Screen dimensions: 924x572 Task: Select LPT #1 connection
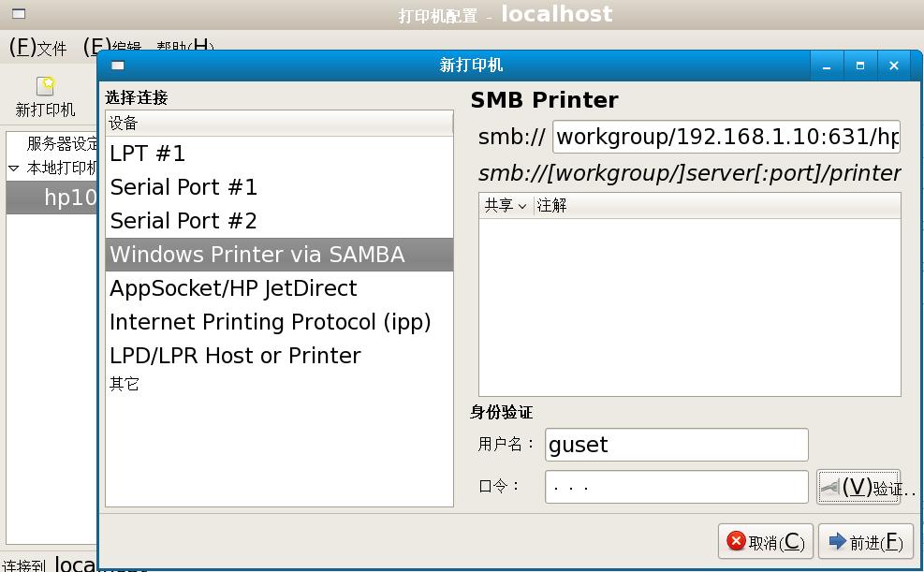point(148,154)
